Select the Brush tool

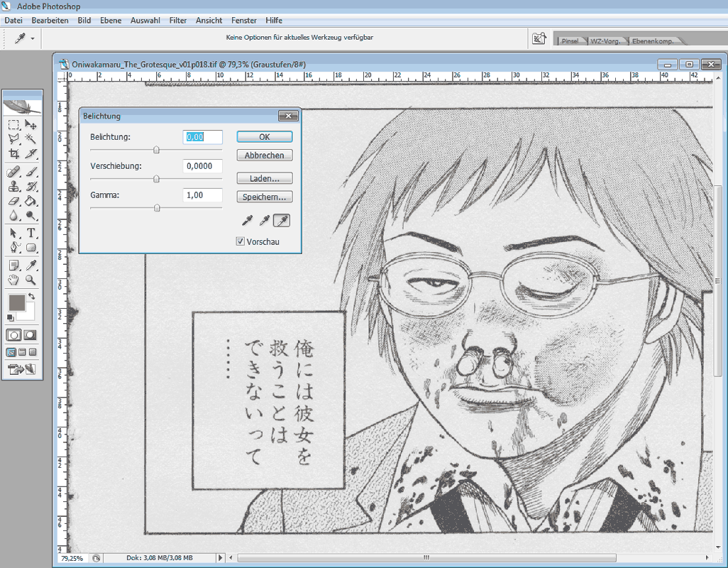[31, 172]
